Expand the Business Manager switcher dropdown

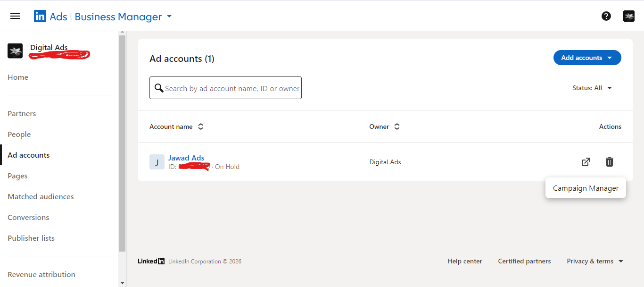[169, 17]
